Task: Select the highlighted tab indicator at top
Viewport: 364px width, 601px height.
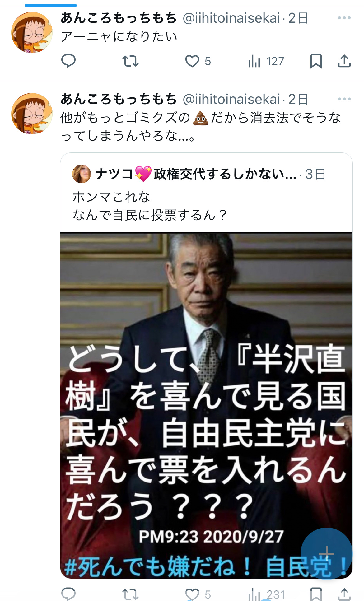Action: (51, 5)
